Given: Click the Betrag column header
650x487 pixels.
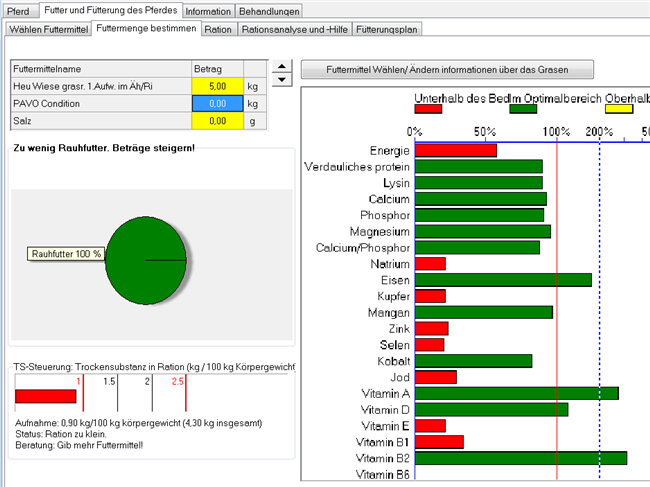Looking at the screenshot, I should click(218, 69).
